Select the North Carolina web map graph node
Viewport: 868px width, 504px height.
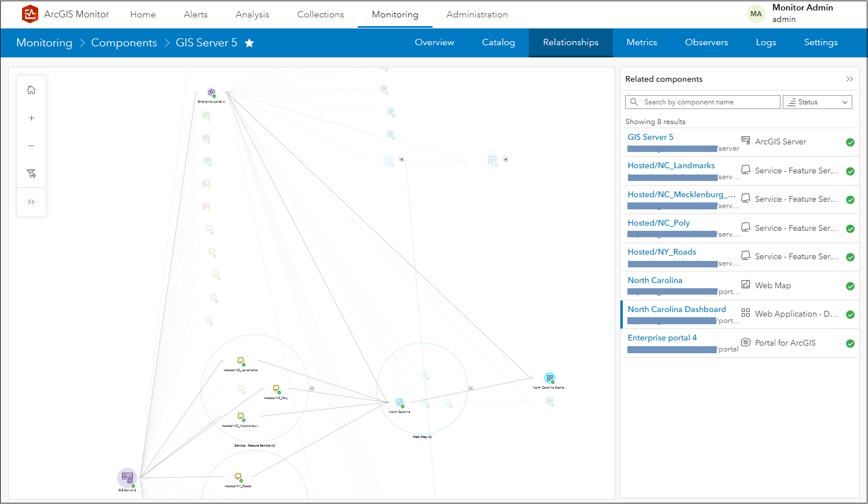click(400, 403)
